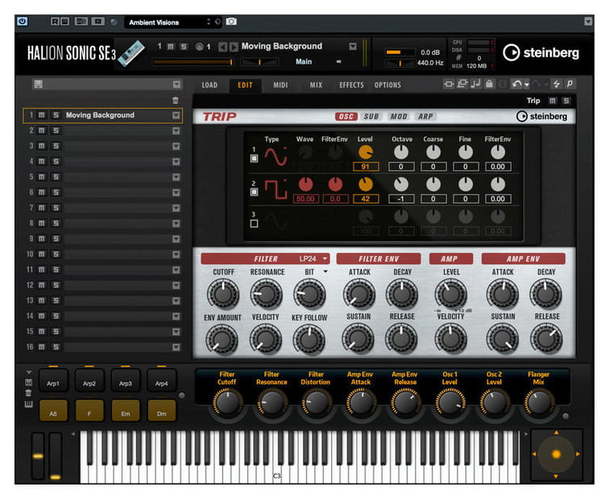Screen dimensions: 609x499
Task: Click the filter RESONANCE knob
Action: pos(266,294)
